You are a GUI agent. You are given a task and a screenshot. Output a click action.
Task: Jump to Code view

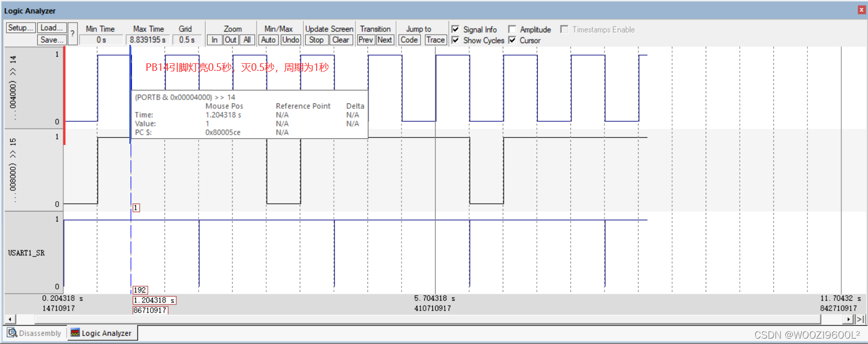(x=409, y=40)
